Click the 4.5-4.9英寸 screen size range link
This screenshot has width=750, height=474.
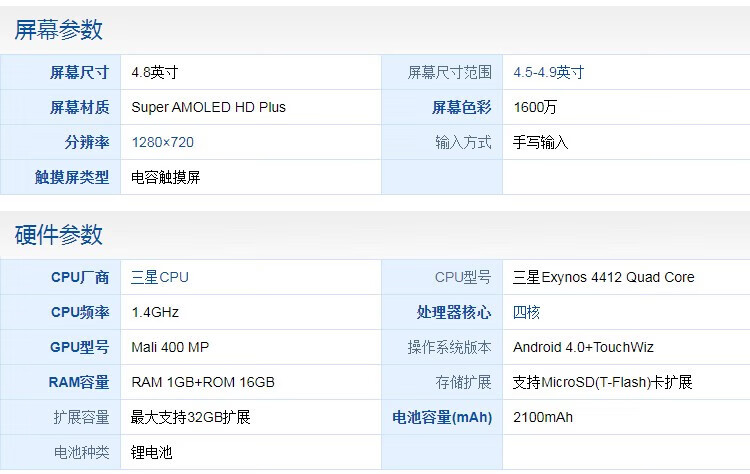[548, 72]
